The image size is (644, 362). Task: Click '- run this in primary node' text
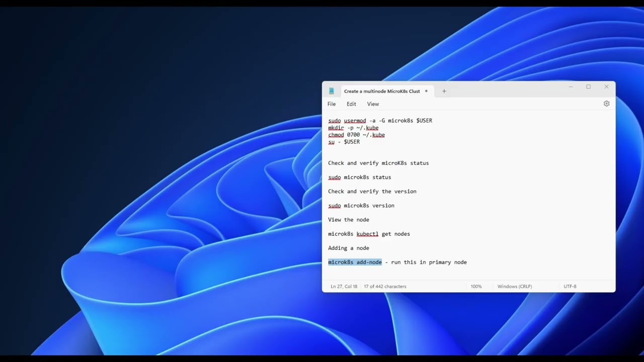[426, 262]
